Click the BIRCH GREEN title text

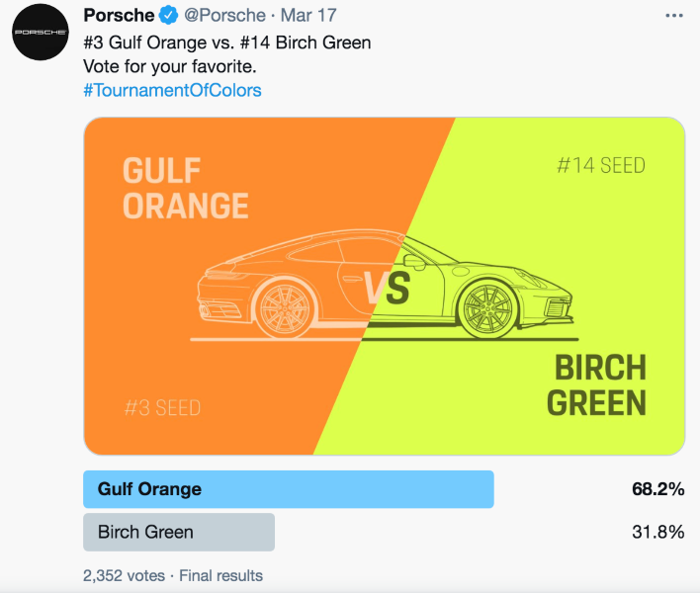[x=597, y=385]
